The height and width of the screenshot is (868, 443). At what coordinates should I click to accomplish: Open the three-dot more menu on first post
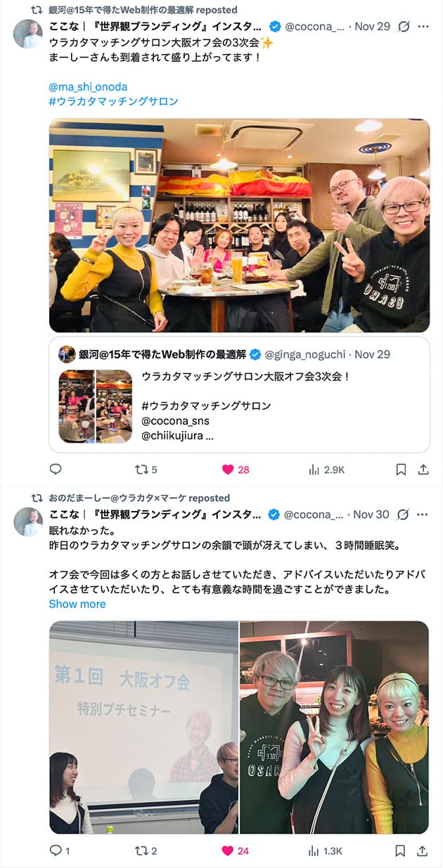[423, 27]
